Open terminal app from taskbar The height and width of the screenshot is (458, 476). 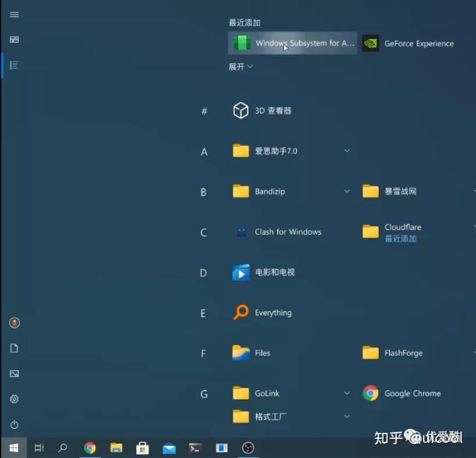tap(195, 447)
